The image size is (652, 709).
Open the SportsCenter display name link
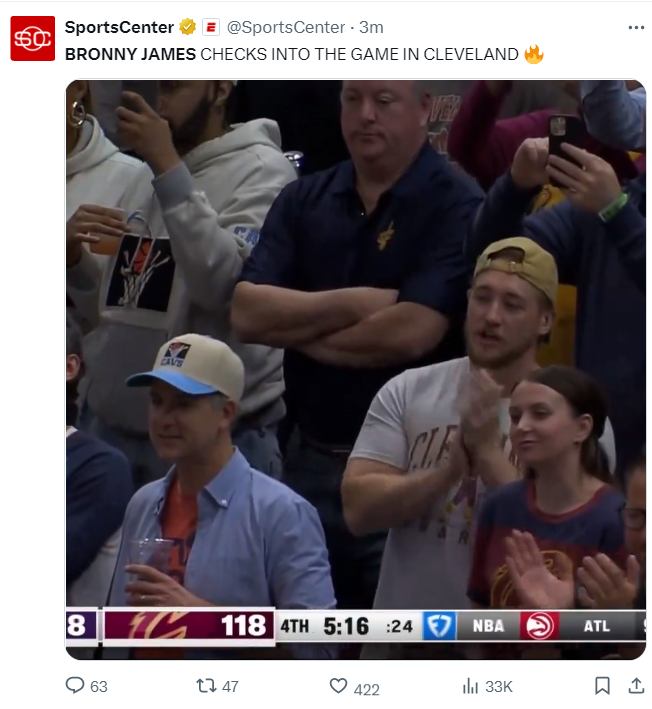click(119, 27)
